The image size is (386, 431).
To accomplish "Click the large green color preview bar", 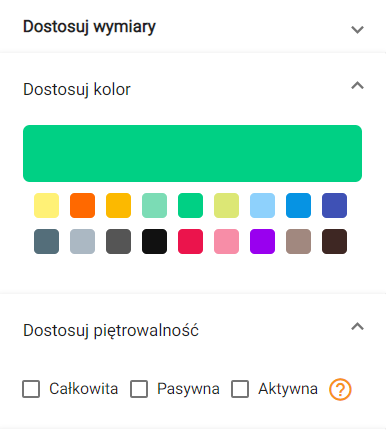I will pos(192,153).
